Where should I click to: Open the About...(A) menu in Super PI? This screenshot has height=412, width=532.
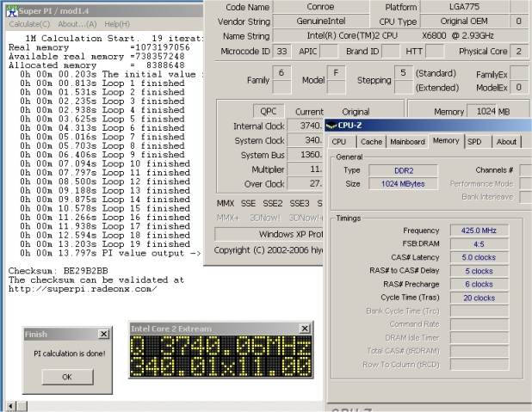coord(77,24)
